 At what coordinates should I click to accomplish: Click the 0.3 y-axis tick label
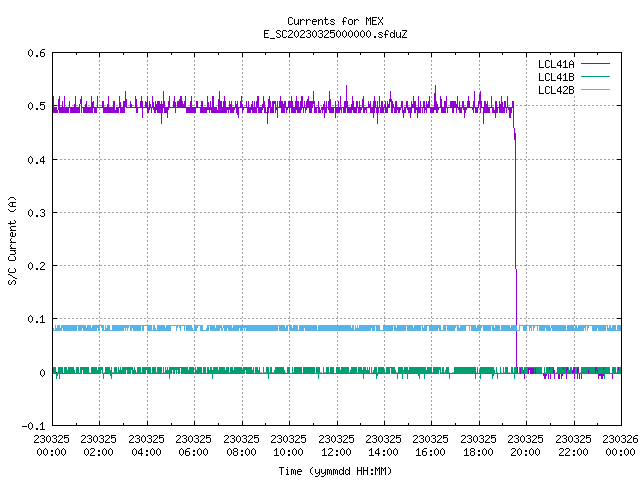36,213
